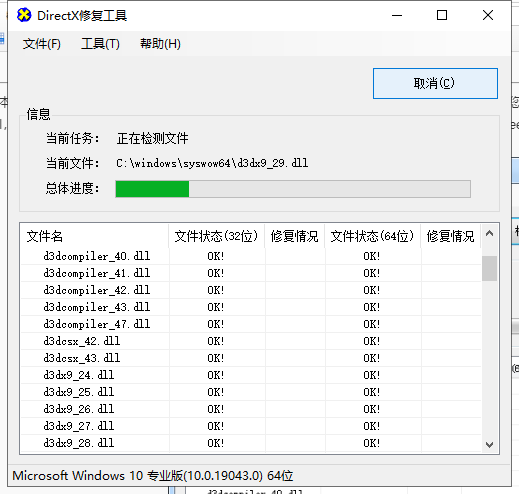Screen dimensions: 519x494
Task: Select the d3dx9_26.dll row
Action: pyautogui.click(x=251, y=409)
